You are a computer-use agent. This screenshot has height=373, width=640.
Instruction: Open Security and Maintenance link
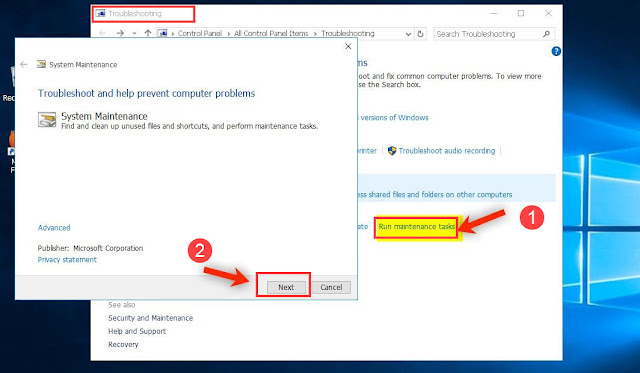click(x=150, y=318)
